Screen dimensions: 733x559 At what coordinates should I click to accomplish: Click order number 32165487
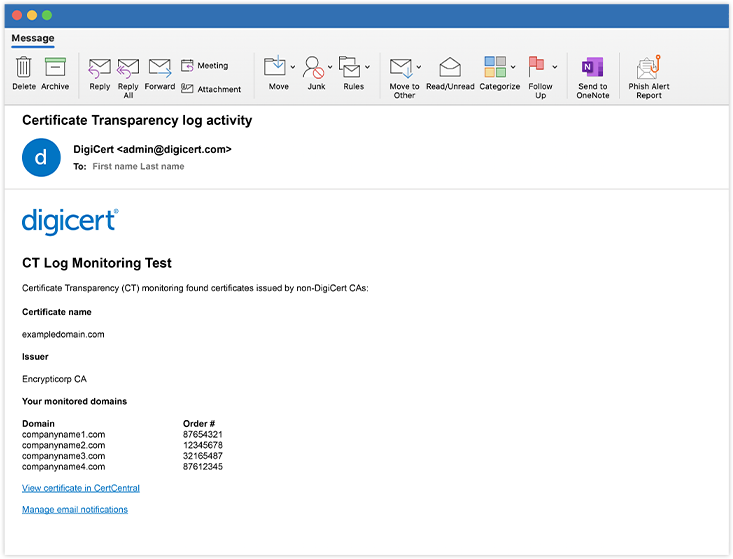(203, 456)
